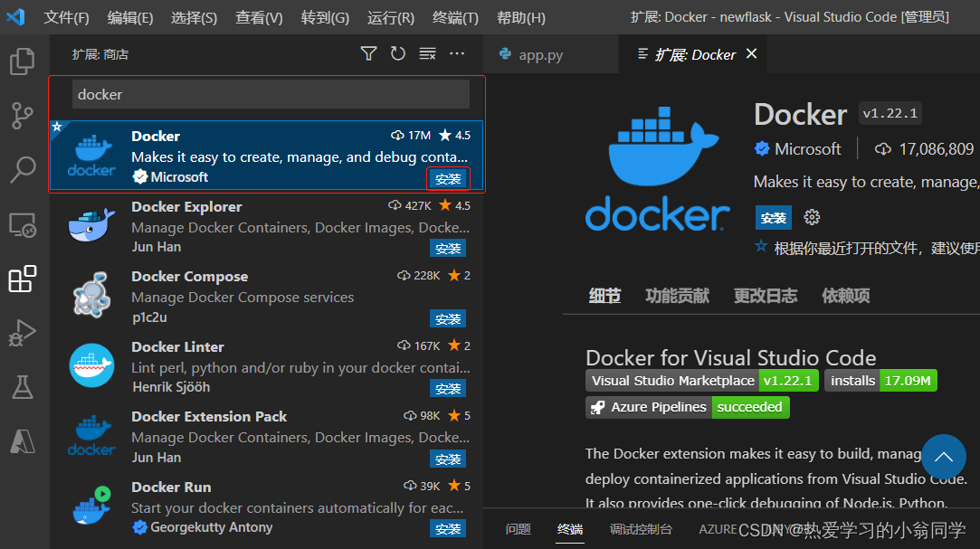980x549 pixels.
Task: Click the Docker Explorer whale icon
Action: click(92, 225)
